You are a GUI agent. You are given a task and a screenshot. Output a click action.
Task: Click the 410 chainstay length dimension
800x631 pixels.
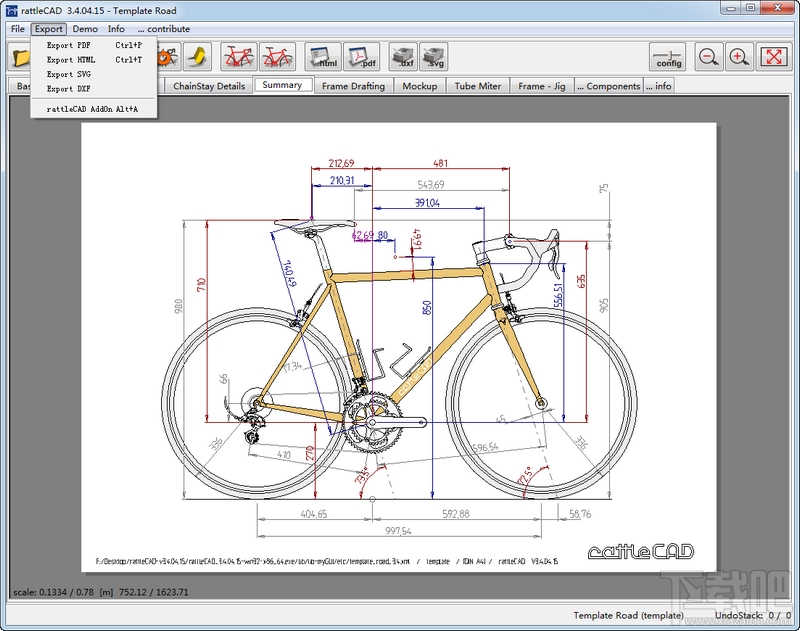click(x=284, y=455)
